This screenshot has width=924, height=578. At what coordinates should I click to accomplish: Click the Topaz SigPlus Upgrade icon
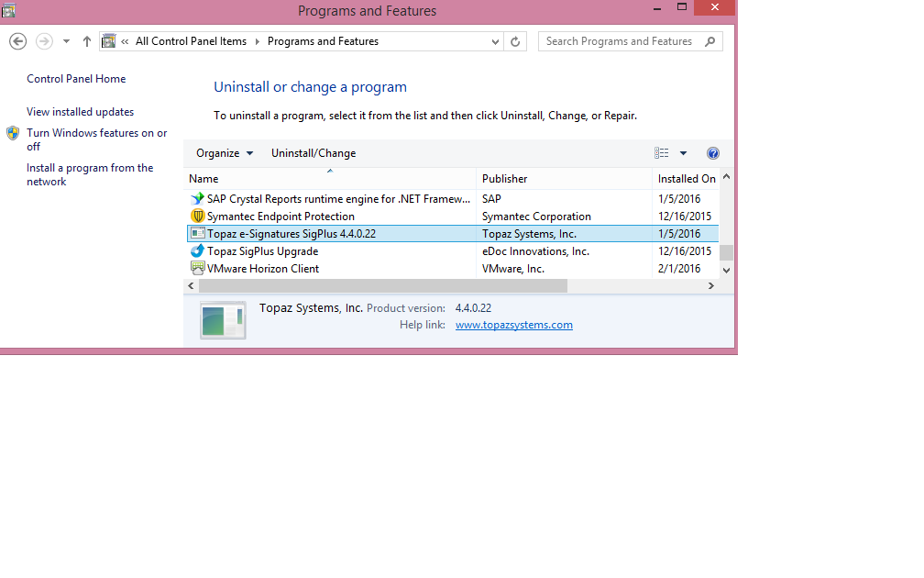(198, 250)
